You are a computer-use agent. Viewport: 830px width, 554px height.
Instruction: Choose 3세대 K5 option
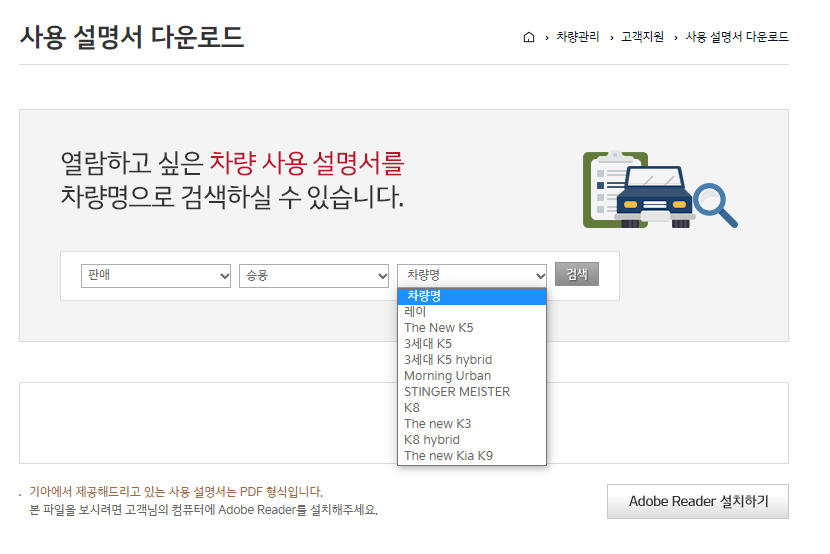pyautogui.click(x=472, y=344)
